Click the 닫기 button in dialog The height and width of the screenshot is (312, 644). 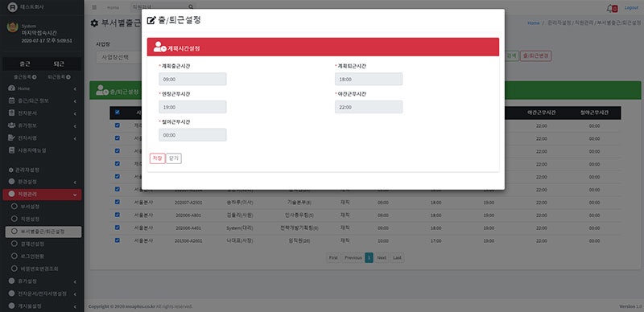[x=174, y=158]
